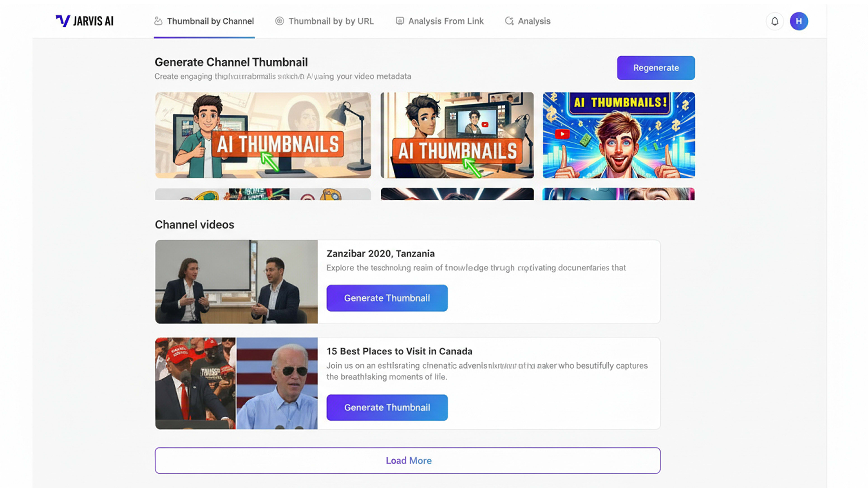Click the Regenerate button
This screenshot has width=868, height=488.
click(x=655, y=68)
